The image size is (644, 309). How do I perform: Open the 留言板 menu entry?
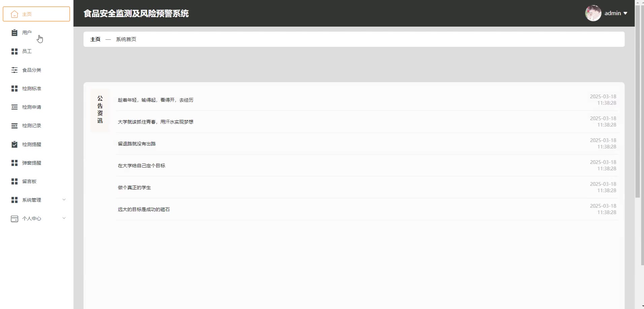point(36,181)
